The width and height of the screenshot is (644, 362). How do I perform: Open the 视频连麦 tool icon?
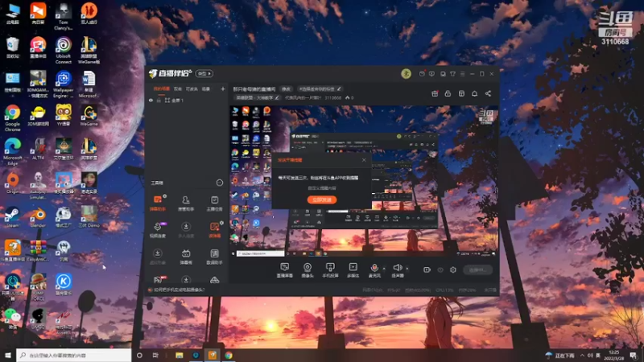point(158,230)
